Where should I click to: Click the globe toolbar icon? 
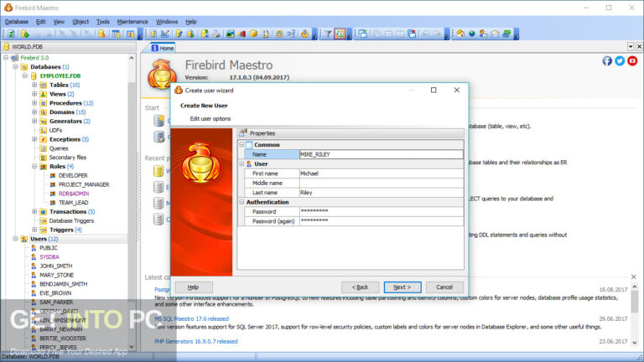click(x=472, y=34)
